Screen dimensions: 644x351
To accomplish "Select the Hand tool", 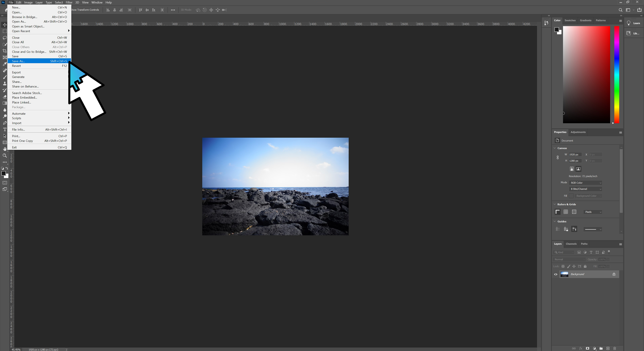I will tap(5, 149).
